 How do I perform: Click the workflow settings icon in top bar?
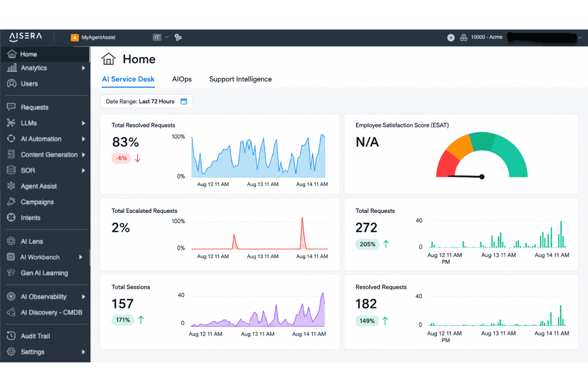point(178,37)
